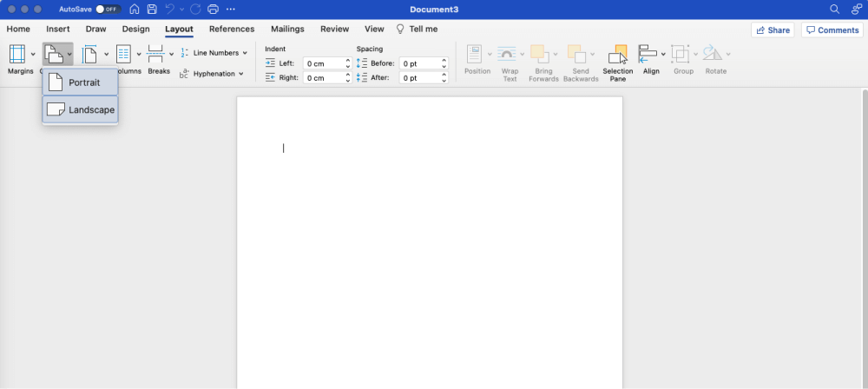Click the Undo arrow icon
The image size is (868, 389).
170,10
